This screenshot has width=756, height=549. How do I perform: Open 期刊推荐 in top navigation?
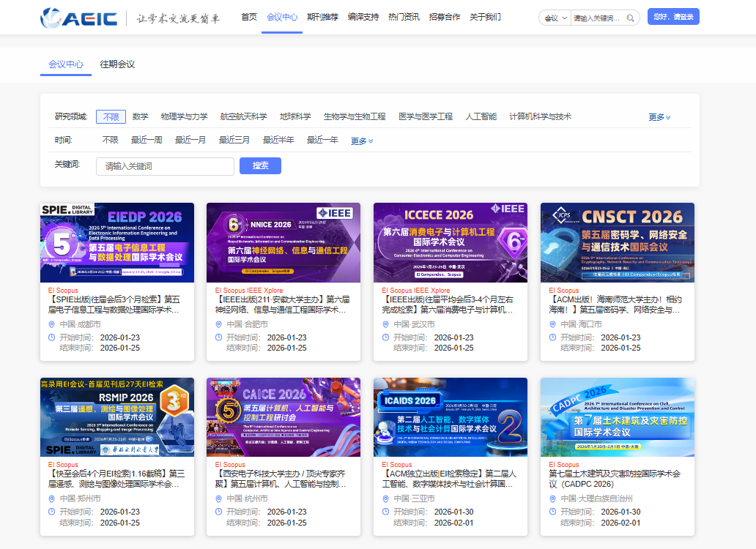click(322, 17)
